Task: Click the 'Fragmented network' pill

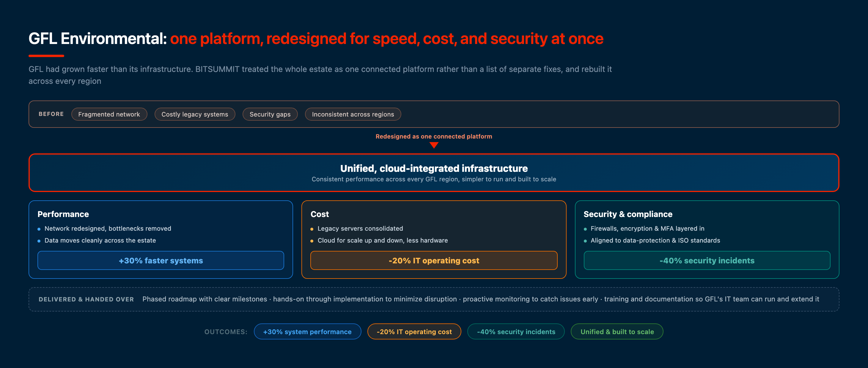Action: tap(109, 114)
